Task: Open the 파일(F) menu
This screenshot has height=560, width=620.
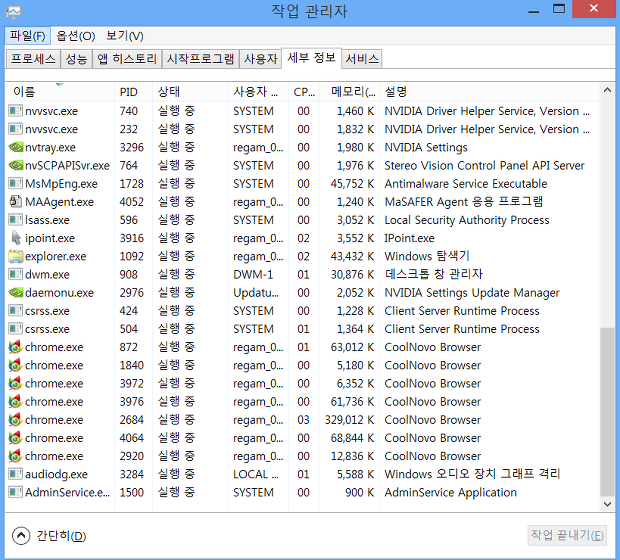Action: 27,36
